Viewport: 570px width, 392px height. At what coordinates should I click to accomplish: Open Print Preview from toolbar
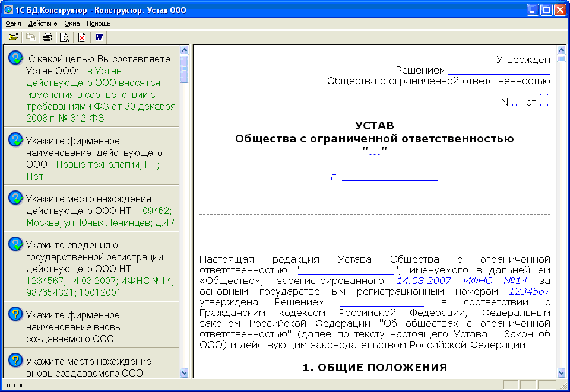pos(64,37)
